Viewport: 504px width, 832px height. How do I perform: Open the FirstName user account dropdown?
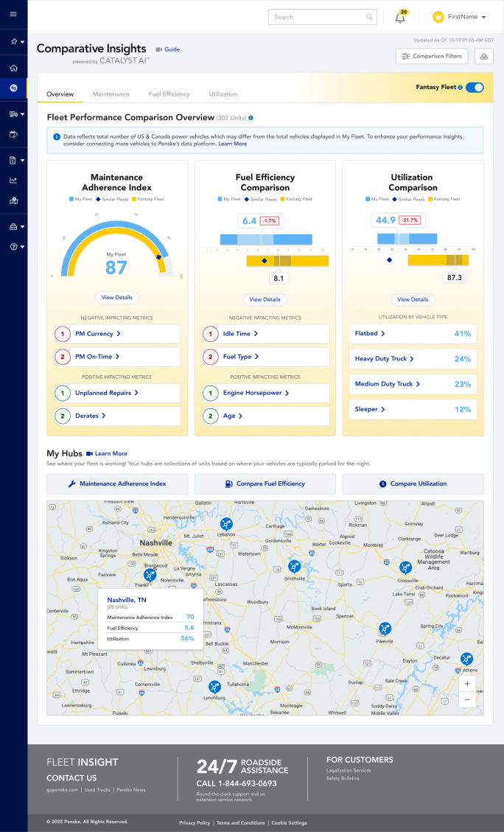click(x=460, y=17)
